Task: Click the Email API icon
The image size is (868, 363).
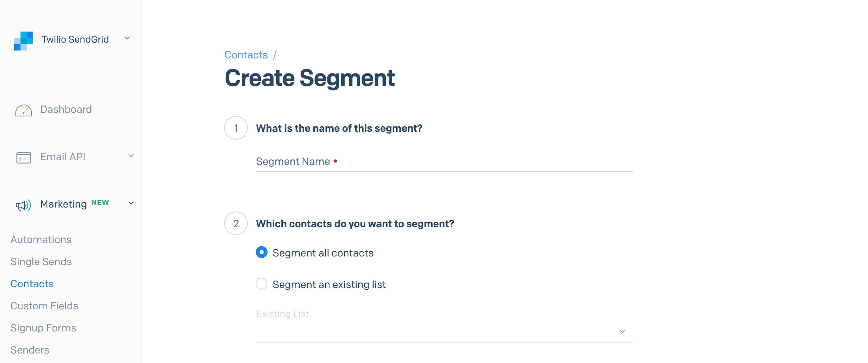Action: pyautogui.click(x=23, y=157)
